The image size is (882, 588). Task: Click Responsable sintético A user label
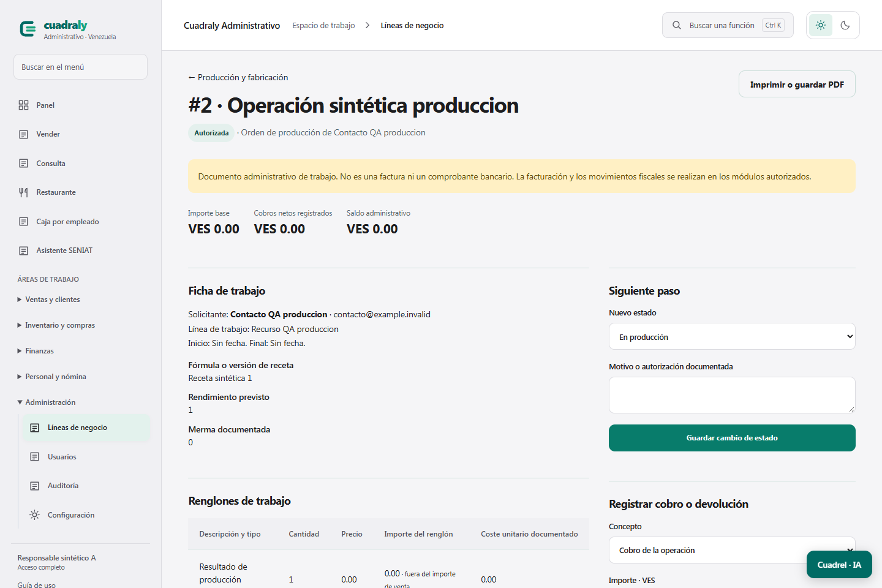pyautogui.click(x=56, y=558)
